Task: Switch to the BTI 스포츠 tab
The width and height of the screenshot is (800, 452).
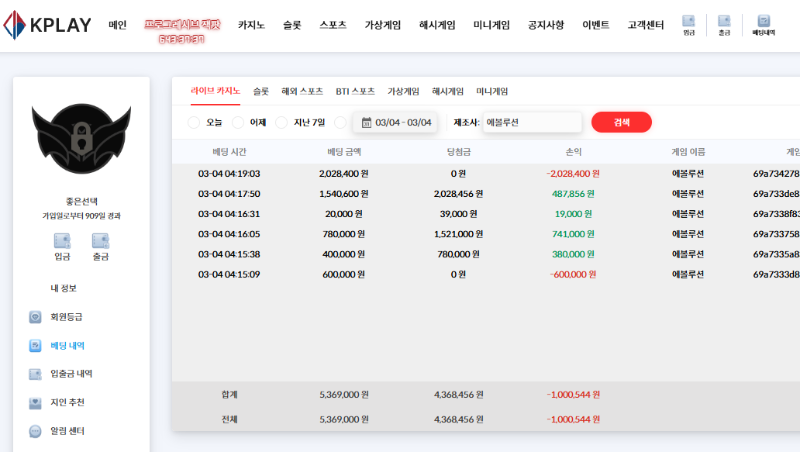Action: (x=355, y=91)
